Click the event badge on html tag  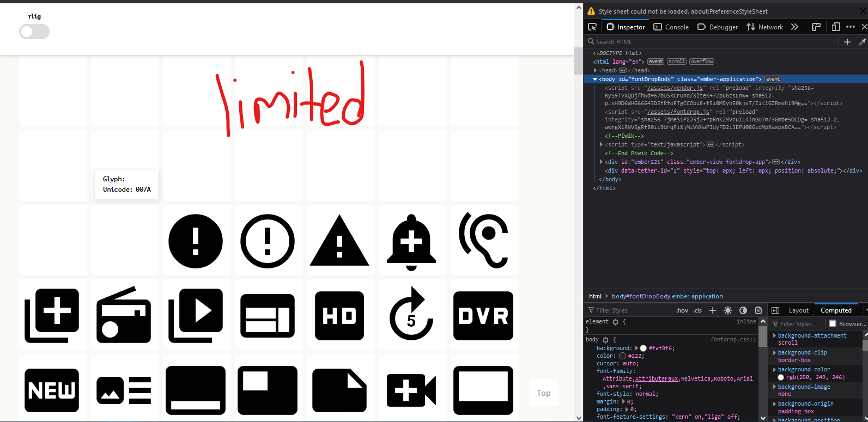pos(656,62)
